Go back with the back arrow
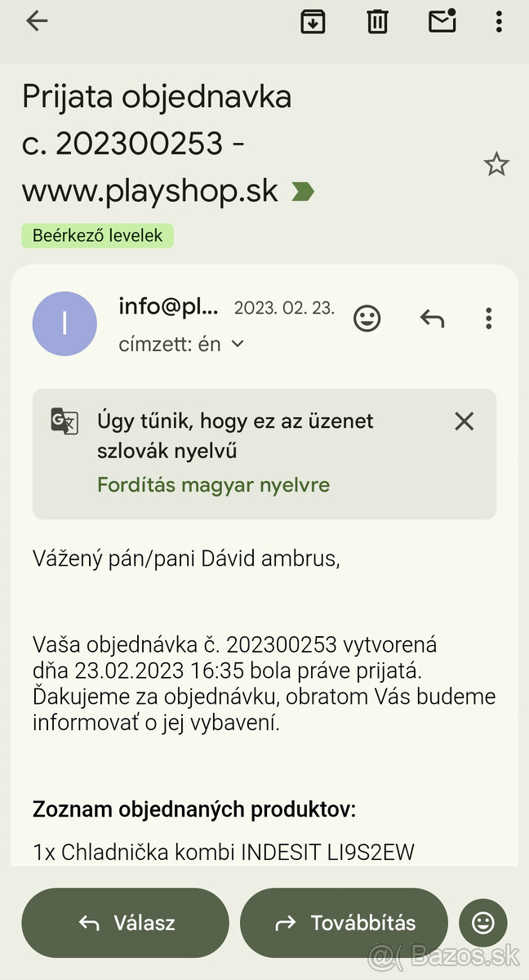Viewport: 529px width, 980px height. [38, 21]
